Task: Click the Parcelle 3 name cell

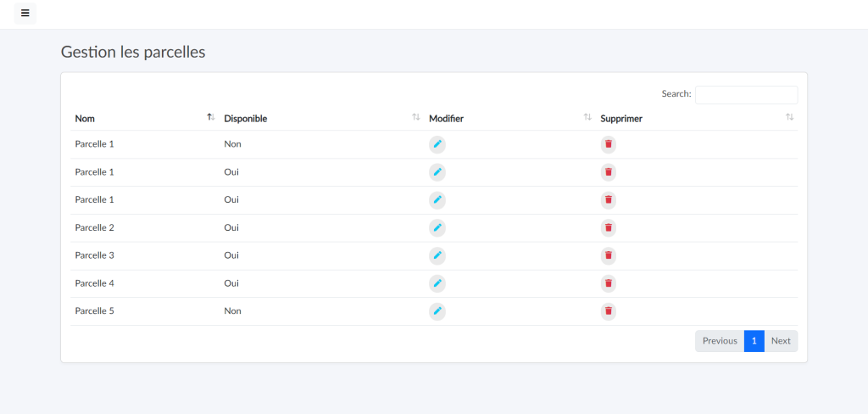Action: [x=95, y=255]
